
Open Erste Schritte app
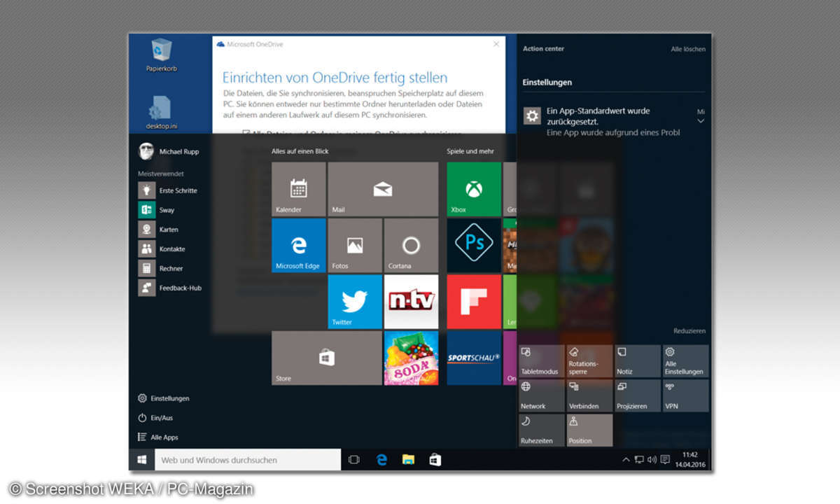coord(168,190)
